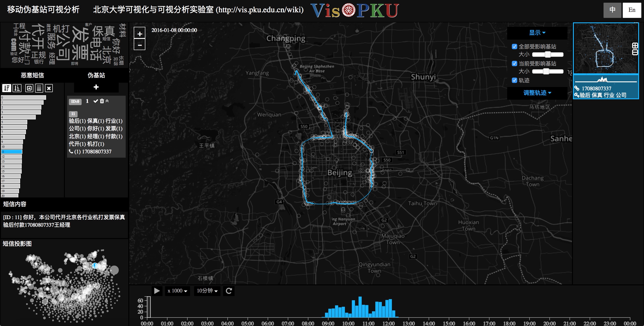Toggle 轨迹 trajectory checkbox
The height and width of the screenshot is (326, 644).
click(515, 80)
